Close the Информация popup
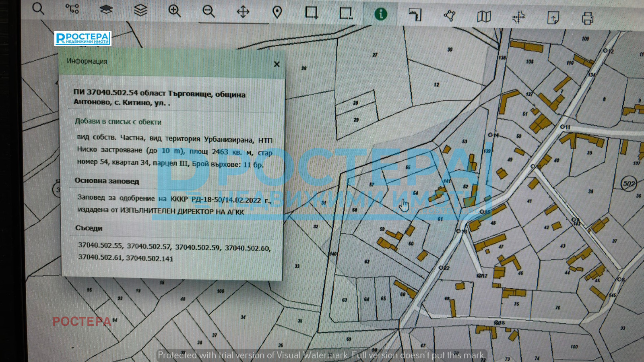This screenshot has height=362, width=644. point(277,64)
